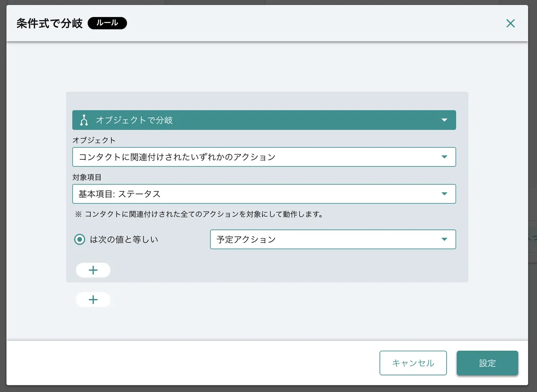Open the 予定アクション value dropdown

point(327,239)
